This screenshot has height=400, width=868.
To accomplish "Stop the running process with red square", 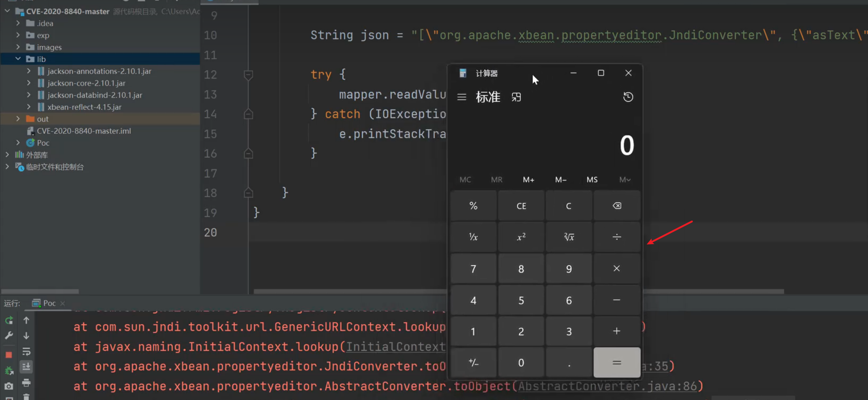I will click(x=9, y=355).
